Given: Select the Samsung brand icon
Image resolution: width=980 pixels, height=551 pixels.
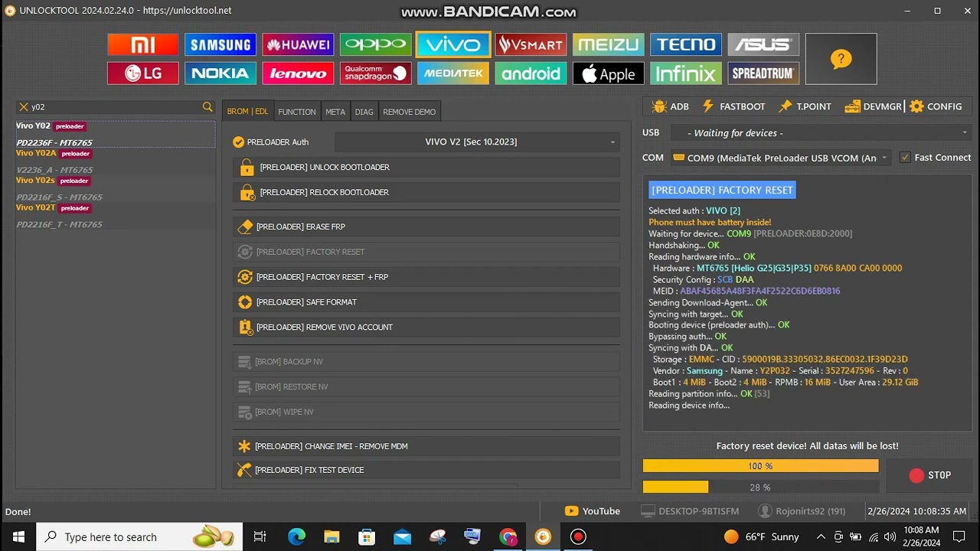Looking at the screenshot, I should coord(220,44).
